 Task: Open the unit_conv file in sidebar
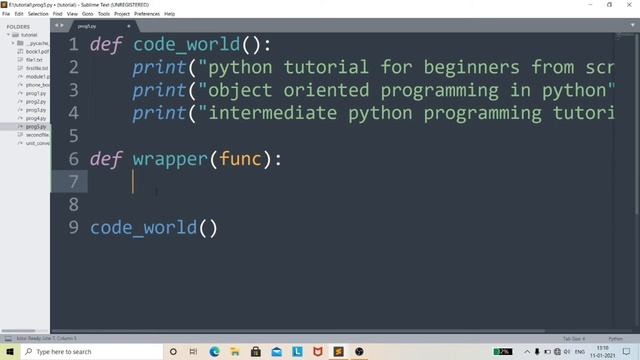pos(37,143)
